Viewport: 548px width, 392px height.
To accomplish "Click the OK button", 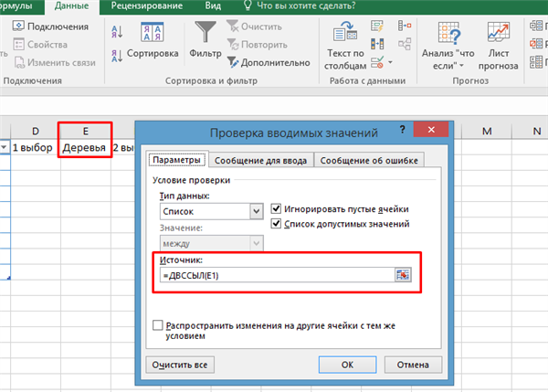I will 347,365.
